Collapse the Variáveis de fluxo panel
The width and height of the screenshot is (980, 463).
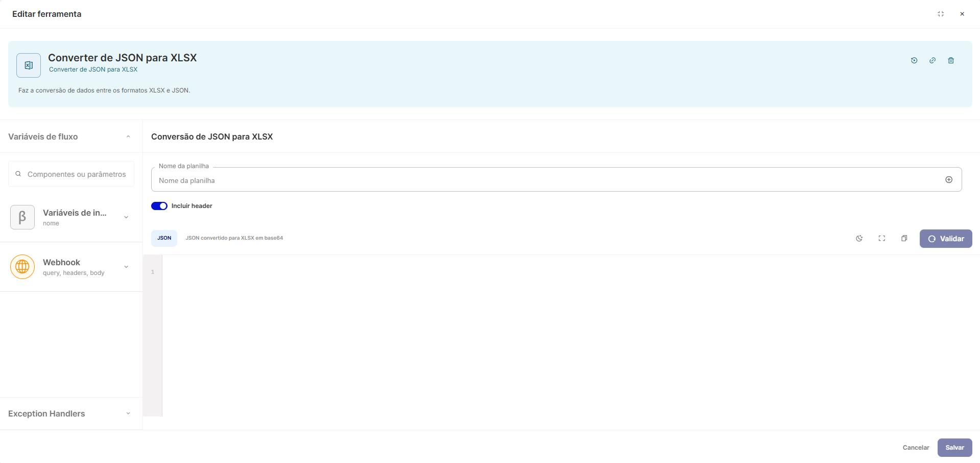pos(128,136)
